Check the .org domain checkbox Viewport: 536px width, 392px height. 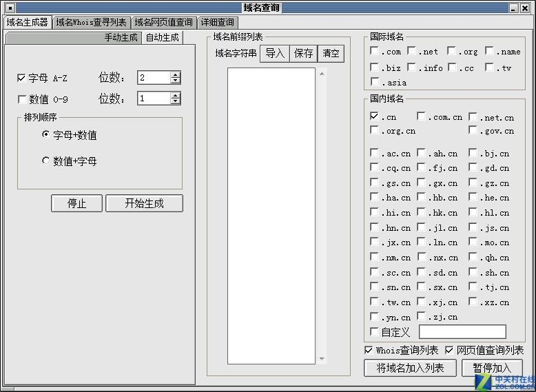pos(451,50)
